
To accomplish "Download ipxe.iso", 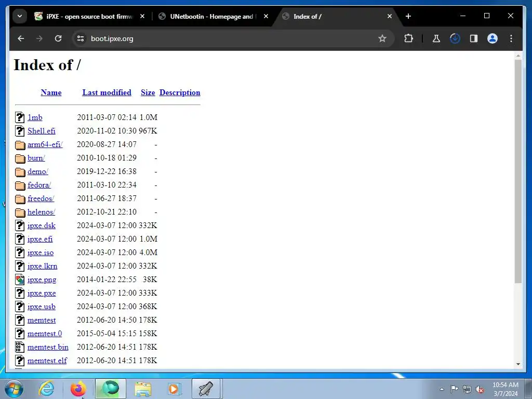I will 41,253.
